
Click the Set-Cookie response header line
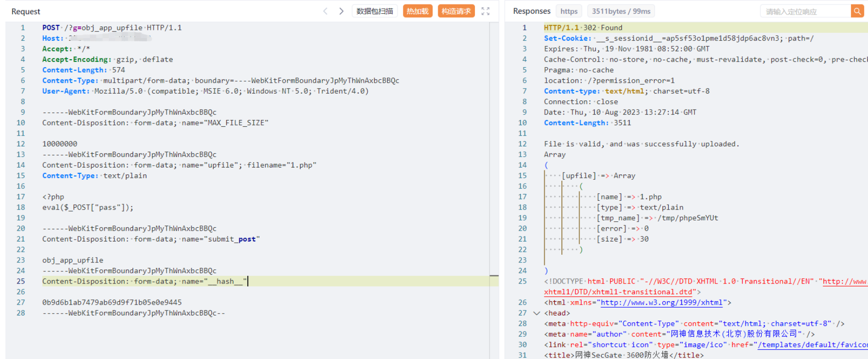point(679,38)
